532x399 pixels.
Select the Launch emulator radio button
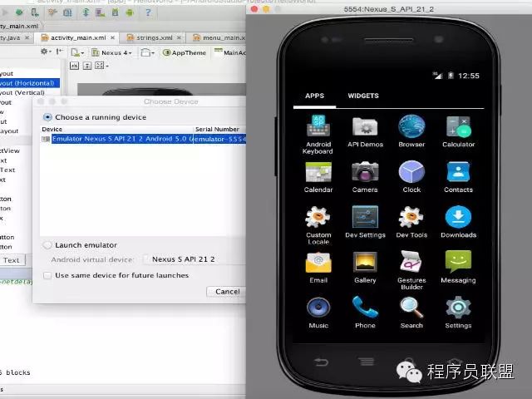point(47,245)
